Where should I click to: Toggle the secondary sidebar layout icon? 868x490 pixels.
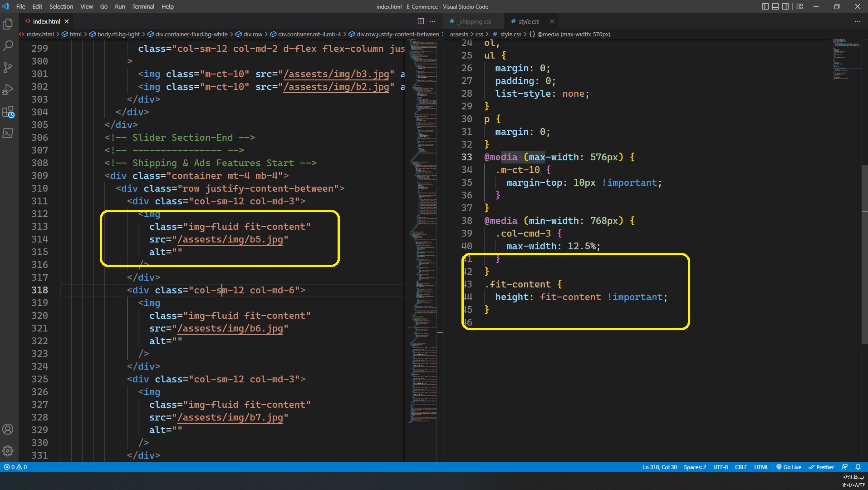(x=785, y=6)
